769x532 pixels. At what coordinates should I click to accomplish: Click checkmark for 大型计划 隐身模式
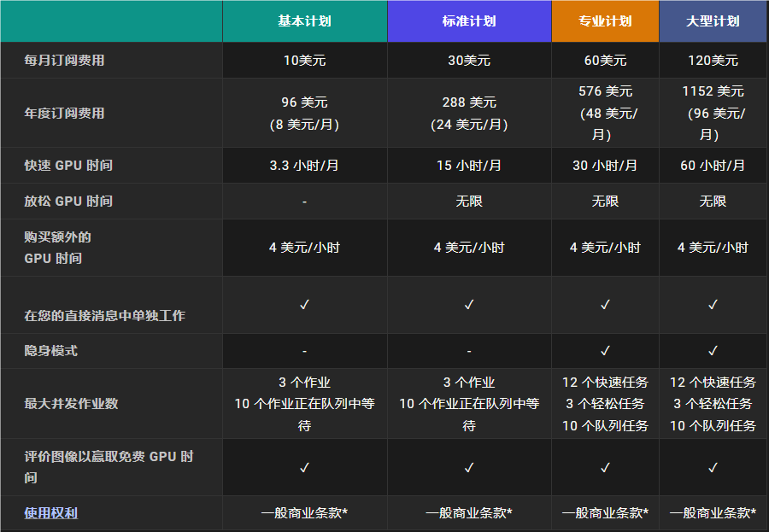(713, 351)
